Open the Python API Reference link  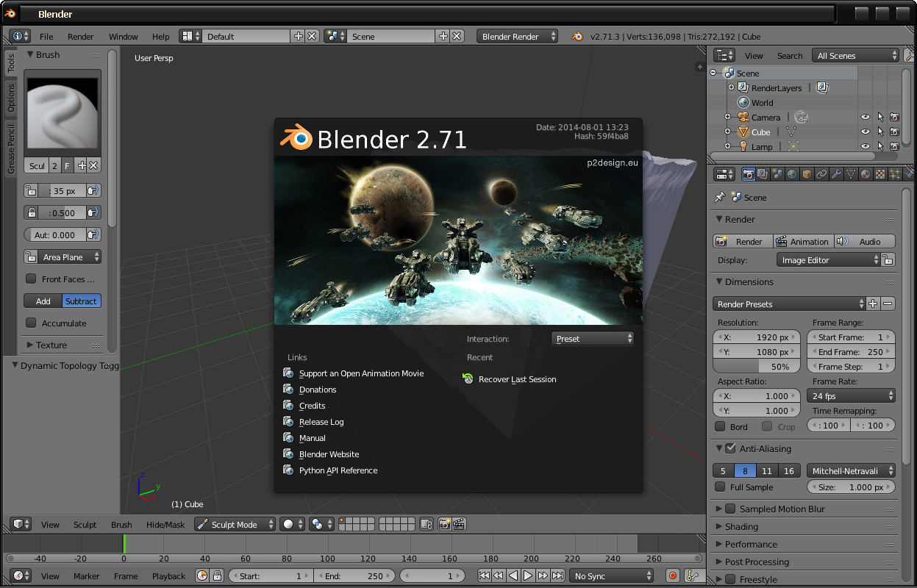click(338, 470)
